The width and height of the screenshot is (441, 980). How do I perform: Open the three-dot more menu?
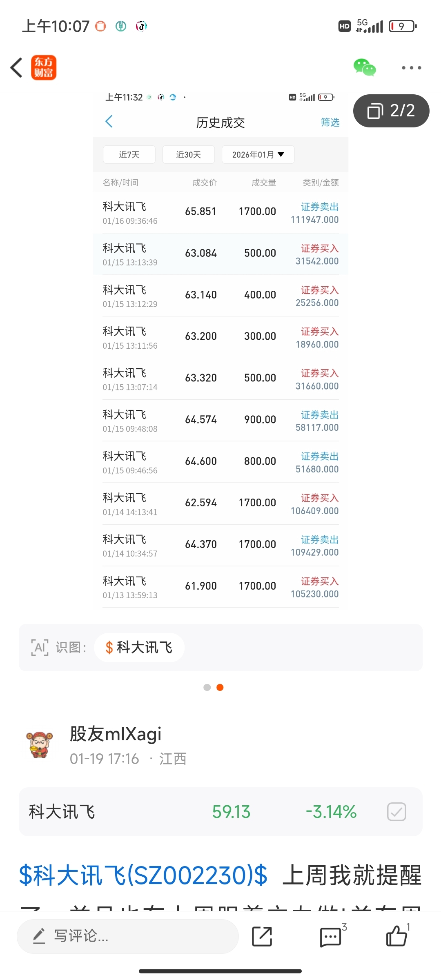click(411, 68)
